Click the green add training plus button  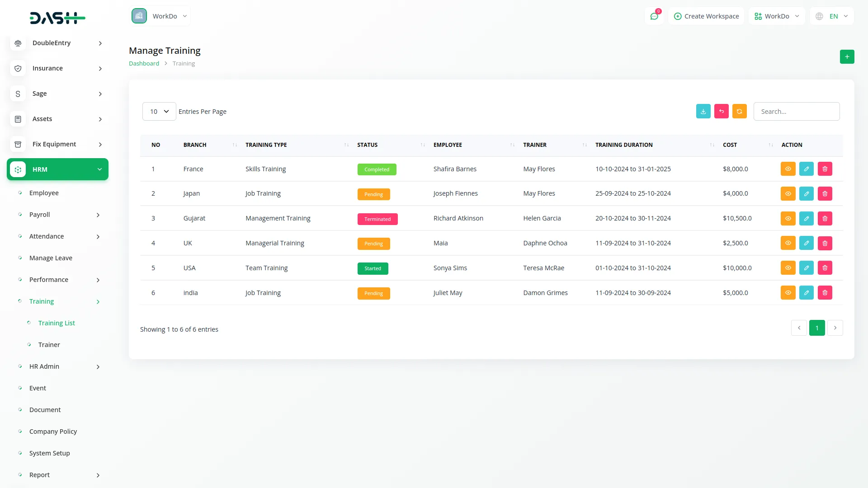tap(847, 57)
